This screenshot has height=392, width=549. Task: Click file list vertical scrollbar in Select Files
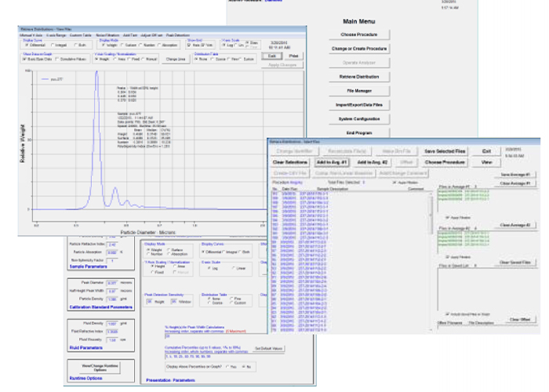431,262
